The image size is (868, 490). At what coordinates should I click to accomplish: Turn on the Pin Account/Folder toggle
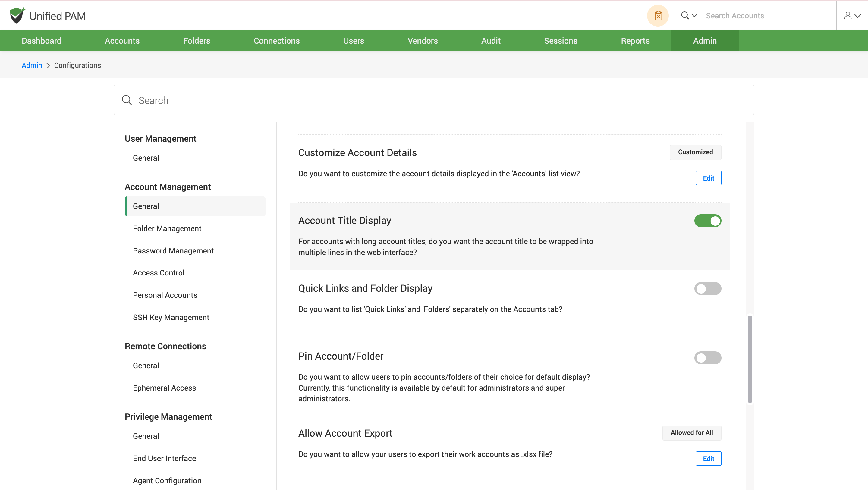click(x=708, y=358)
